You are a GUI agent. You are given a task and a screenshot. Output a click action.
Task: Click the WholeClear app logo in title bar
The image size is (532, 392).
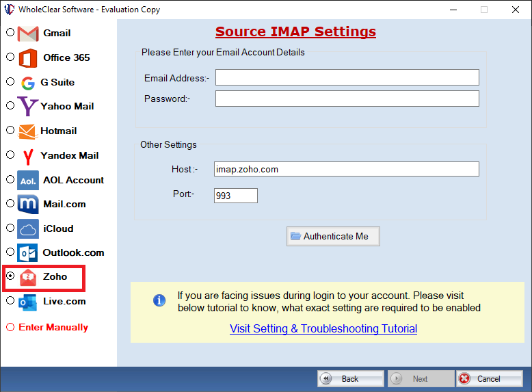coord(9,9)
